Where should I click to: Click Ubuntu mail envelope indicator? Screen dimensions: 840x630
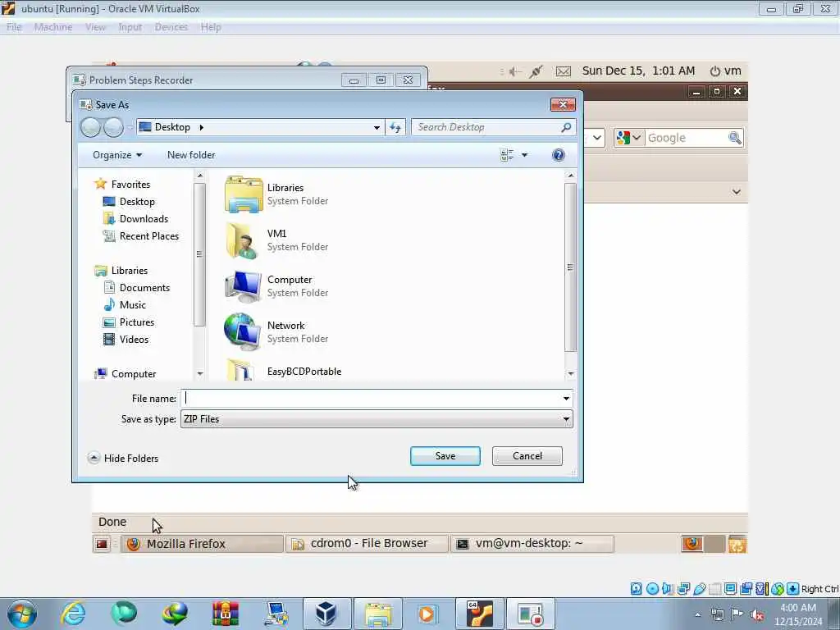pyautogui.click(x=563, y=71)
